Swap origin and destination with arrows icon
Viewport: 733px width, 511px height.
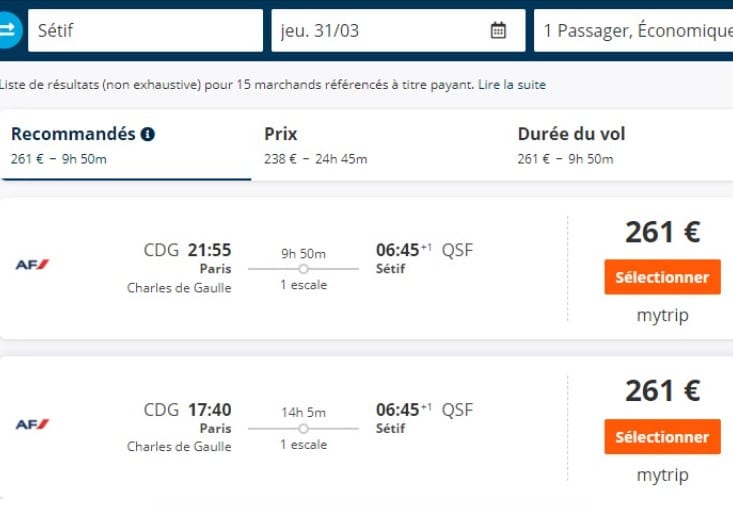9,30
